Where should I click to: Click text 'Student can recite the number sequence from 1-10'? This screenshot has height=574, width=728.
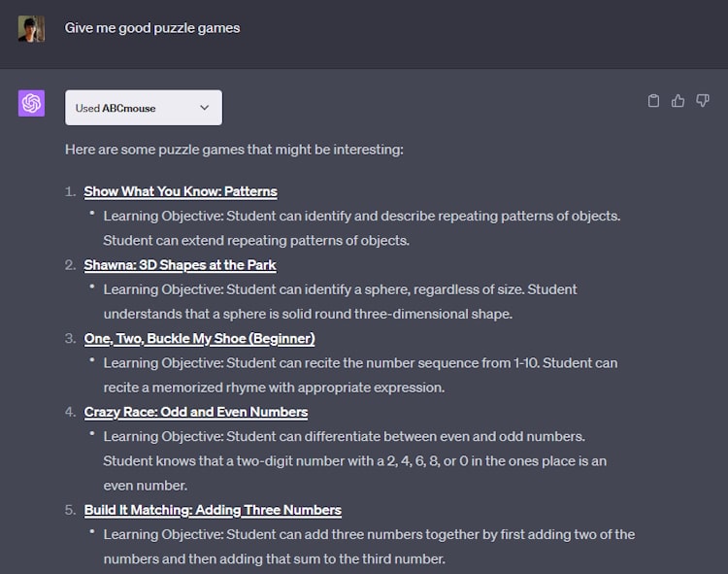382,362
